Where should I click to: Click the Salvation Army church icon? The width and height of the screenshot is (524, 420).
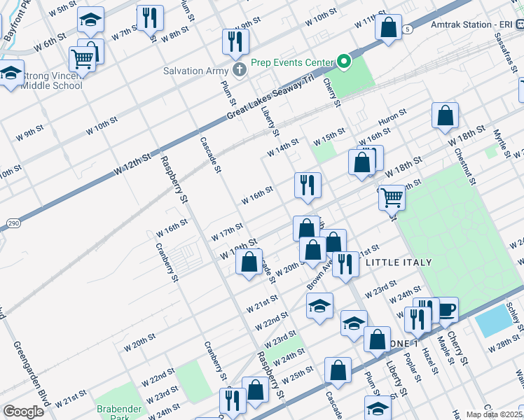(240, 70)
